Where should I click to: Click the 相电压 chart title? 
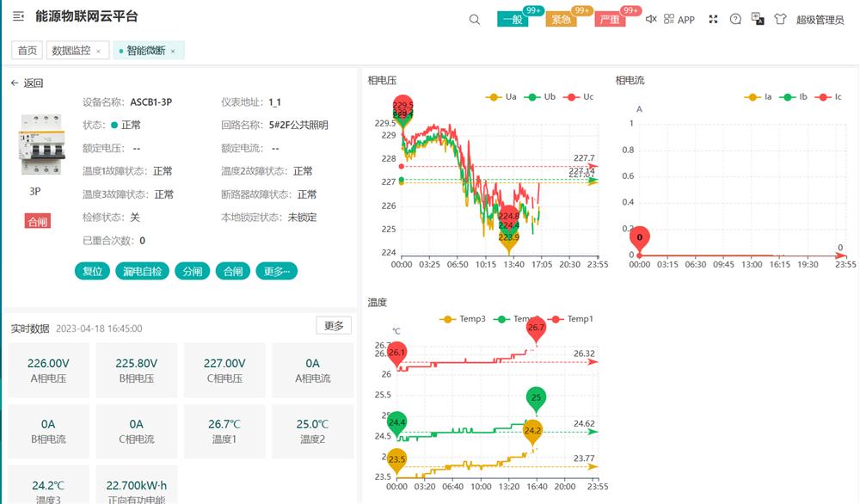pos(382,80)
